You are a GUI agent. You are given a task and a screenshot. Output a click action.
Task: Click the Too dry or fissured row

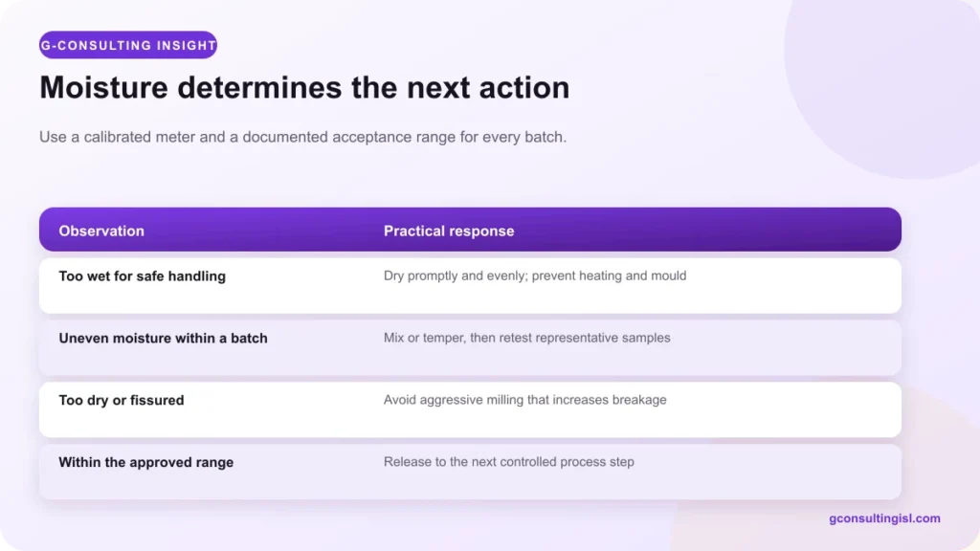click(x=470, y=409)
